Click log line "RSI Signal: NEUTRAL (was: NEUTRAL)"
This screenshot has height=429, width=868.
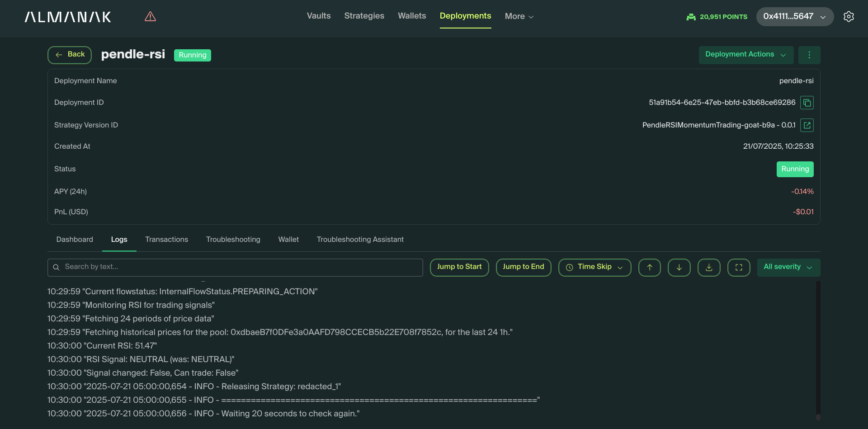pyautogui.click(x=141, y=359)
